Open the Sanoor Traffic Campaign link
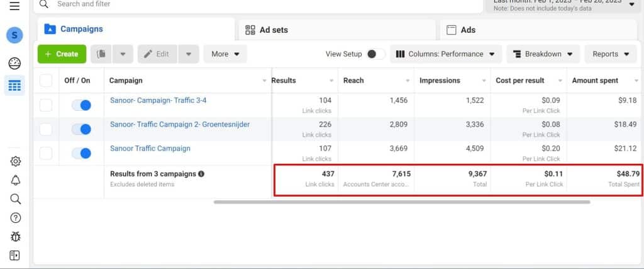Image resolution: width=644 pixels, height=269 pixels. pos(150,149)
